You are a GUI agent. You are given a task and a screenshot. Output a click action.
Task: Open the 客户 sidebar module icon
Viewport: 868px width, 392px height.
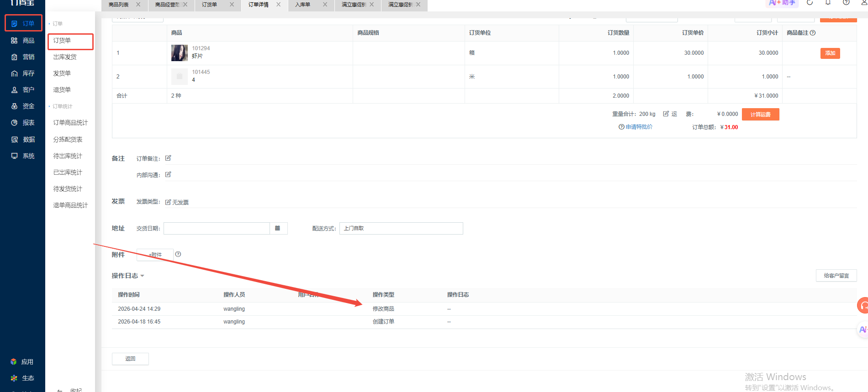point(14,90)
